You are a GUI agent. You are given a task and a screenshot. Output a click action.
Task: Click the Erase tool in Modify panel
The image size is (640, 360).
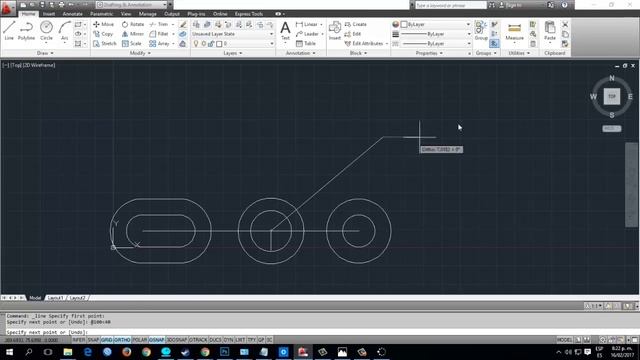coord(183,24)
